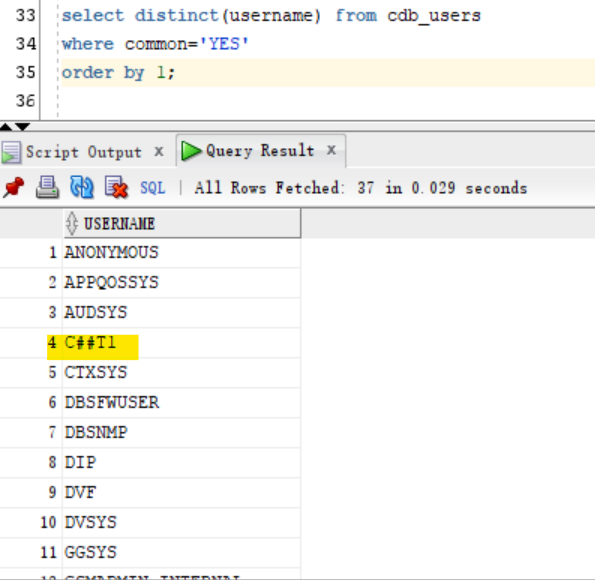Click the print results icon

point(47,188)
